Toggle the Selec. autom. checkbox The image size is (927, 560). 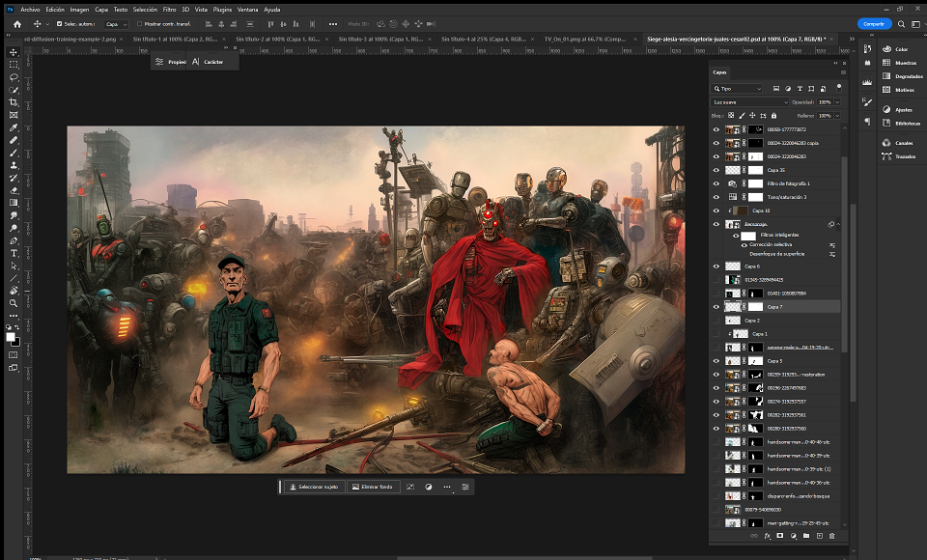(x=59, y=24)
